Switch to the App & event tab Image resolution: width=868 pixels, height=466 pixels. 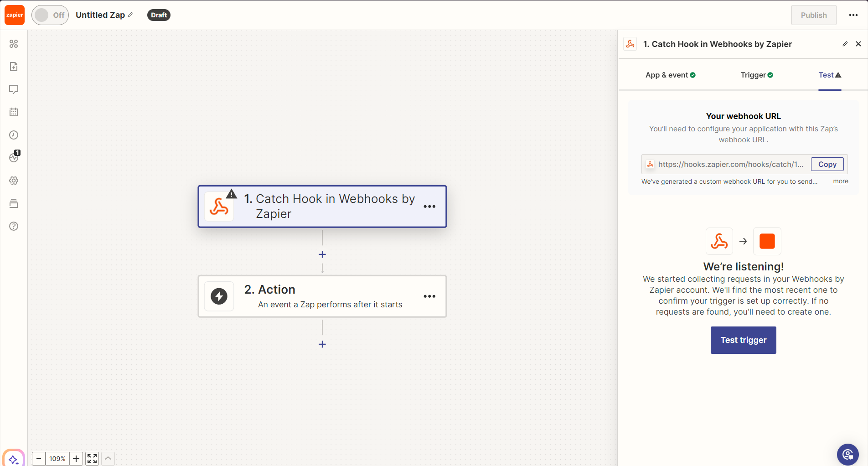click(670, 75)
